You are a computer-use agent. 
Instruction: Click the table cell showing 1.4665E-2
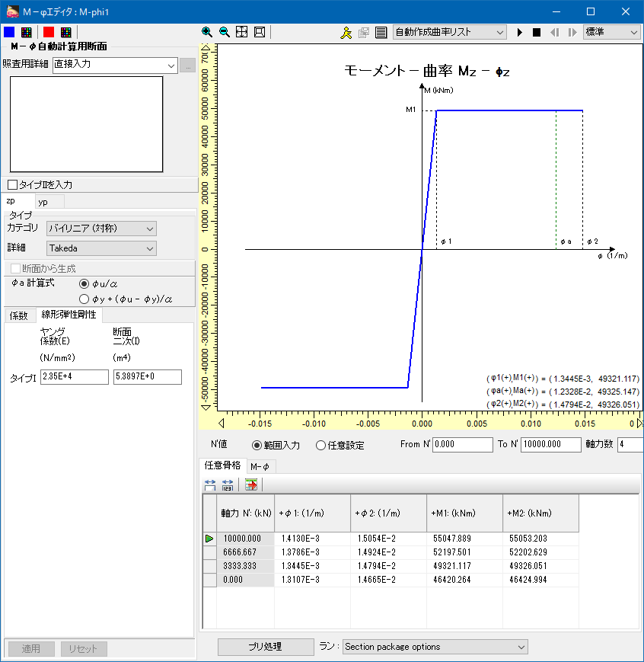click(x=389, y=580)
